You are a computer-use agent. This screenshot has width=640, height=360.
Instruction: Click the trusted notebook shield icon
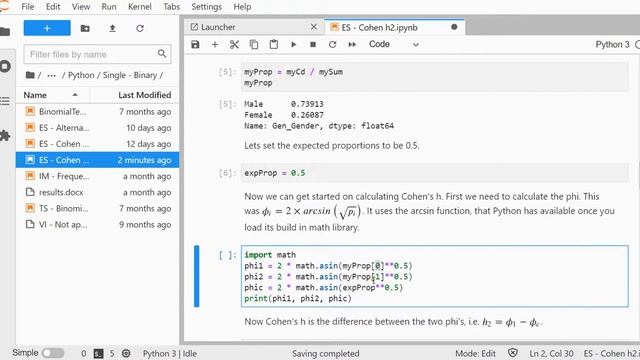click(x=513, y=353)
